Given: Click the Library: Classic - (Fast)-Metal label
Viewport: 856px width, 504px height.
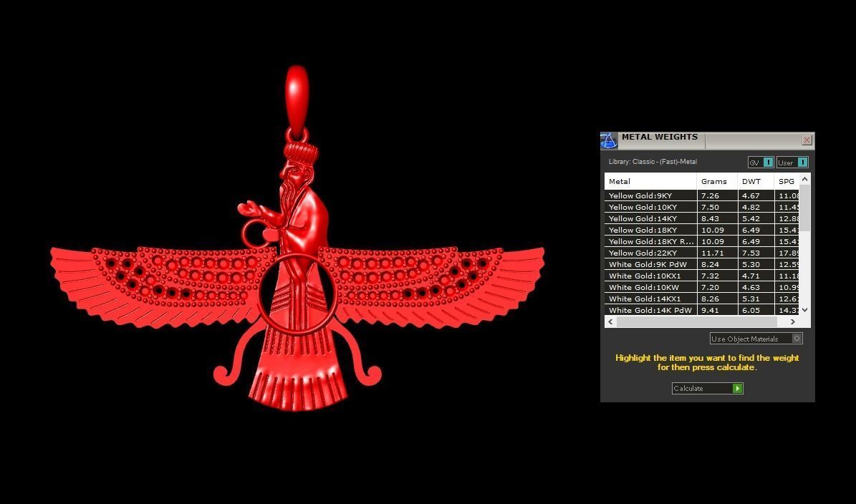Looking at the screenshot, I should (653, 162).
